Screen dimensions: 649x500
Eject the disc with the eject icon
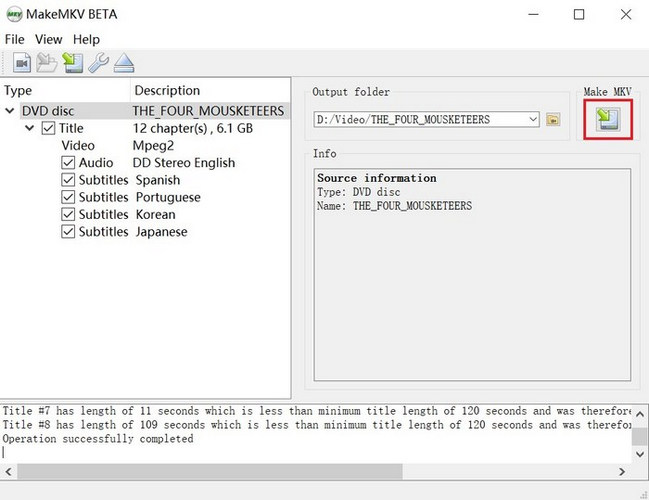(124, 63)
